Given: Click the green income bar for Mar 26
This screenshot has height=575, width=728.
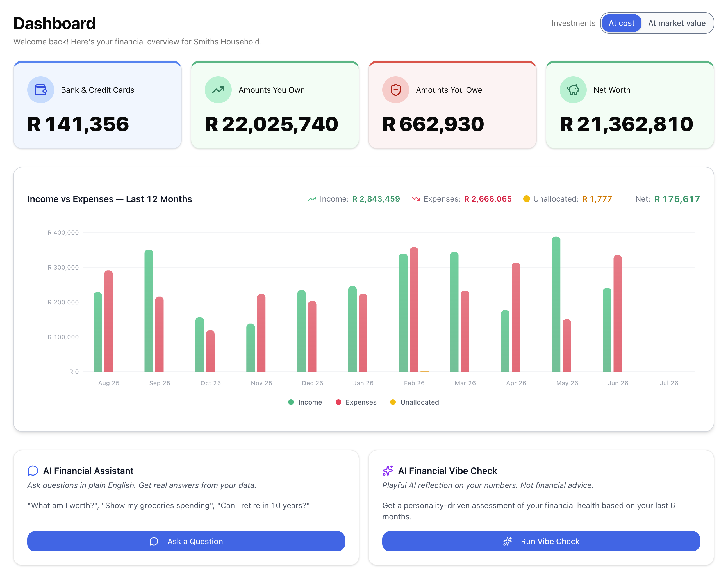Looking at the screenshot, I should coord(454,312).
